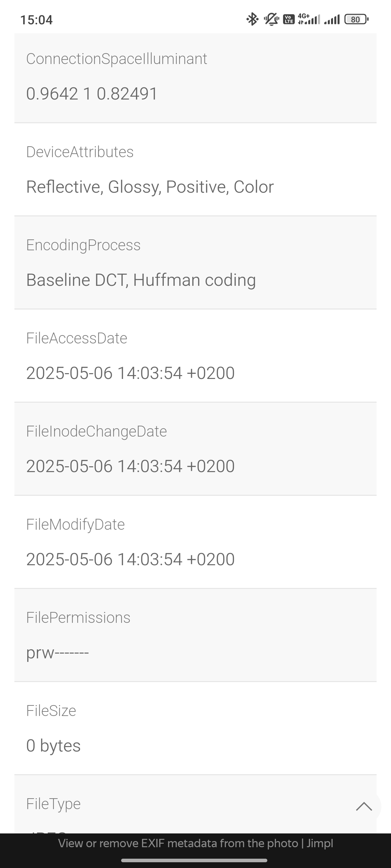Select the prw file permissions value
Image resolution: width=391 pixels, height=868 pixels.
[x=57, y=653]
